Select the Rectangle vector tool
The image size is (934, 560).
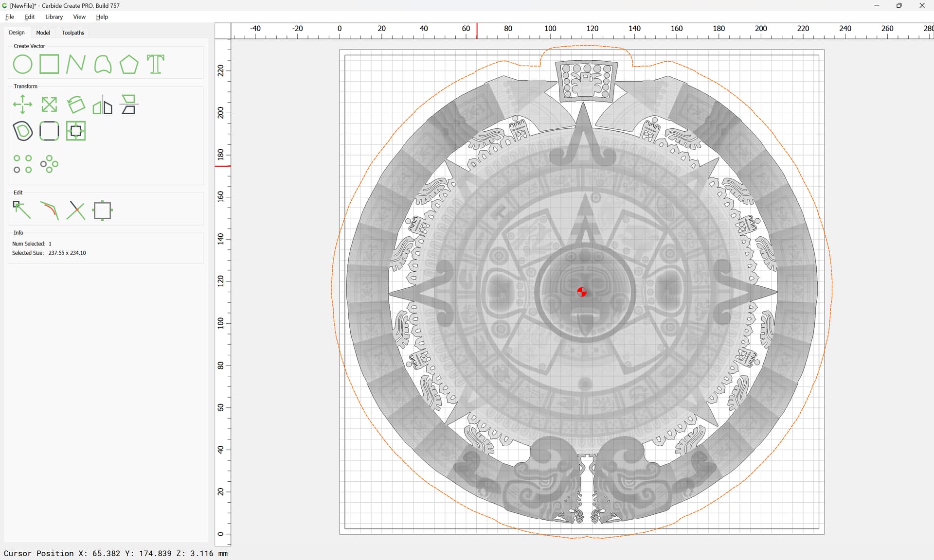point(49,64)
